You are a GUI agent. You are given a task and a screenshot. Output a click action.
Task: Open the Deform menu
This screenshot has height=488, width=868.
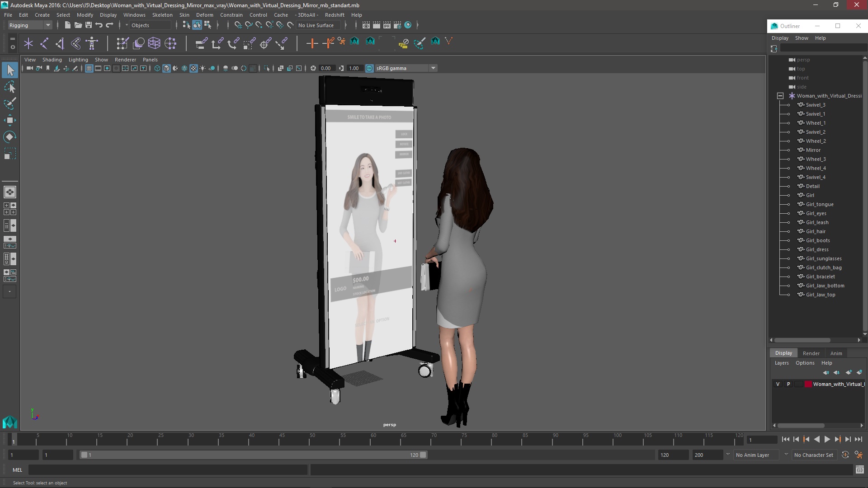[204, 15]
